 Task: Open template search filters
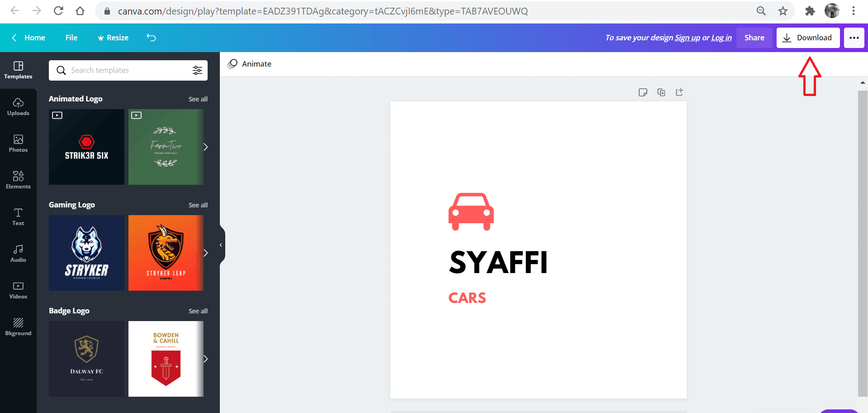tap(197, 70)
